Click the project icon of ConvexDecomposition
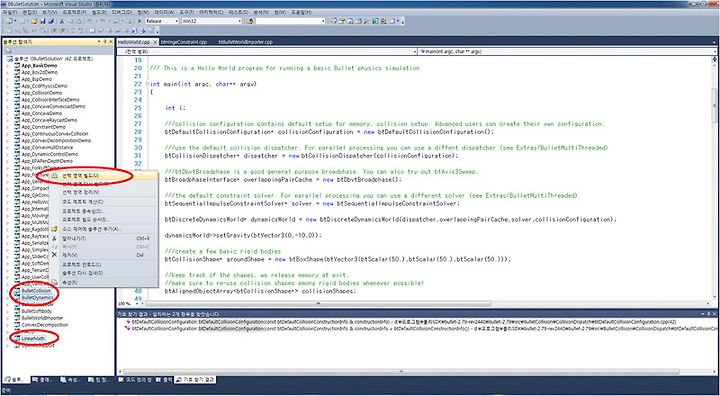 coord(17,325)
